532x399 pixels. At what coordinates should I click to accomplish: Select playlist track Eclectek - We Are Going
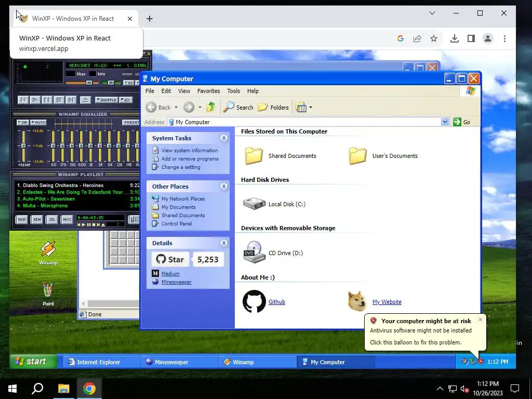[x=78, y=192]
